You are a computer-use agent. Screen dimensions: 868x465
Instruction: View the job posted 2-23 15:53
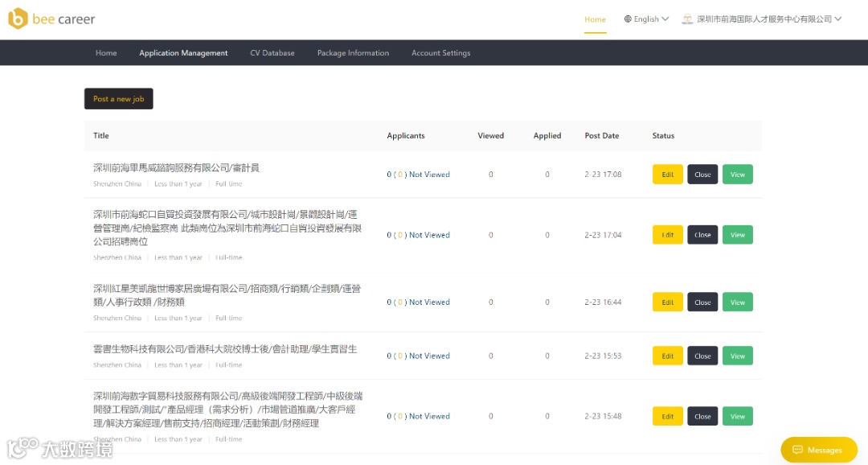(x=737, y=356)
